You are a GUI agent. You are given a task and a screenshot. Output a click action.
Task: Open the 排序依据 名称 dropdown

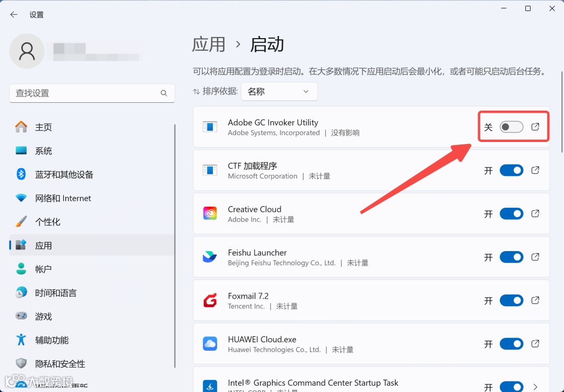pos(279,91)
